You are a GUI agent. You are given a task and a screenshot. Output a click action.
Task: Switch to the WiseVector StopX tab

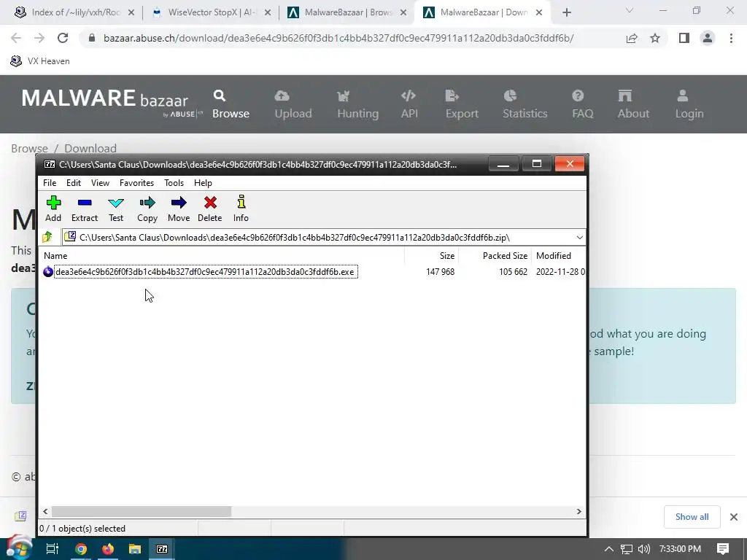[211, 12]
